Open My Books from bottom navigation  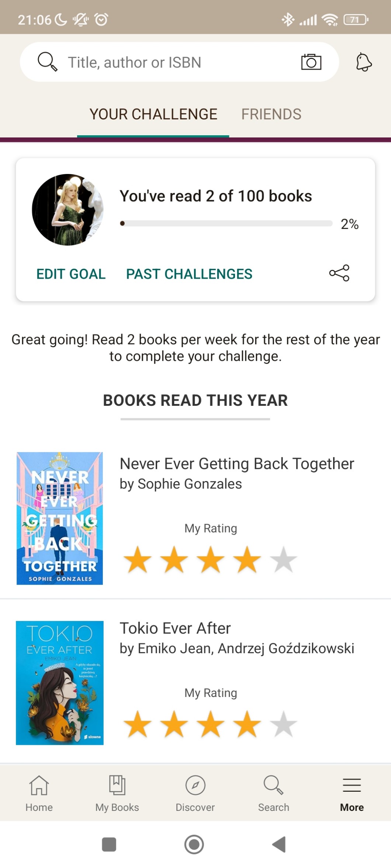[117, 792]
